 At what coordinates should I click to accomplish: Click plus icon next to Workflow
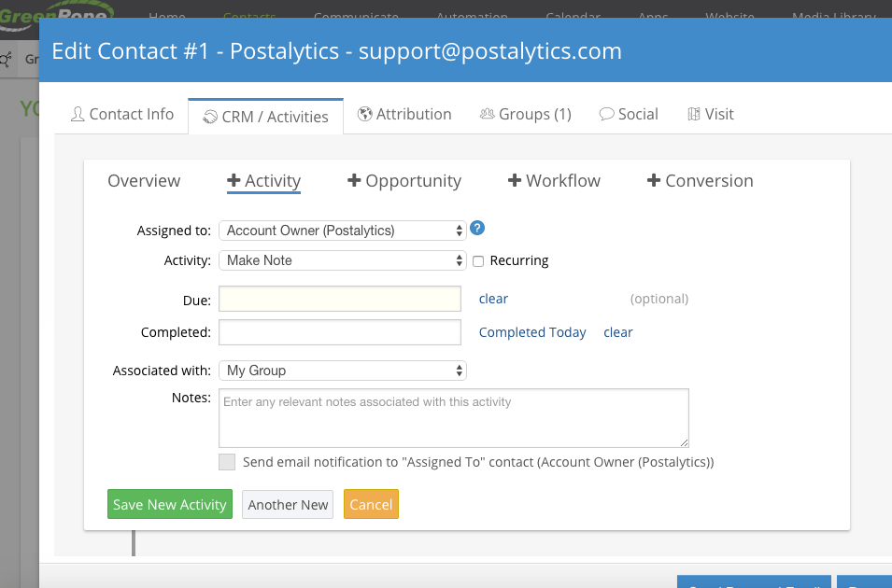point(515,180)
